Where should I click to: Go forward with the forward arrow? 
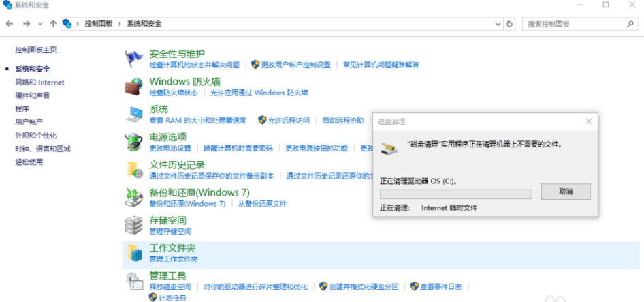[27, 24]
